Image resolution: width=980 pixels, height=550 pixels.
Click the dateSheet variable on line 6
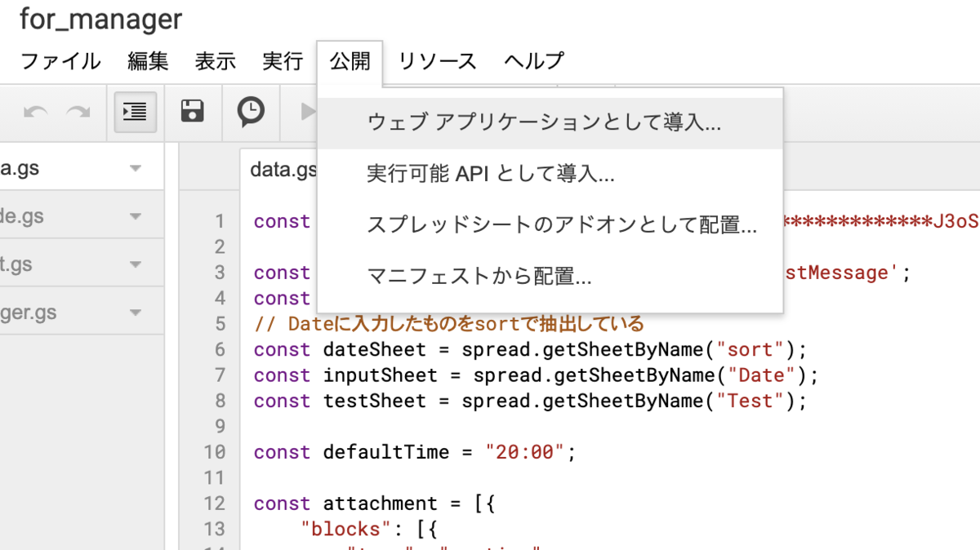375,350
